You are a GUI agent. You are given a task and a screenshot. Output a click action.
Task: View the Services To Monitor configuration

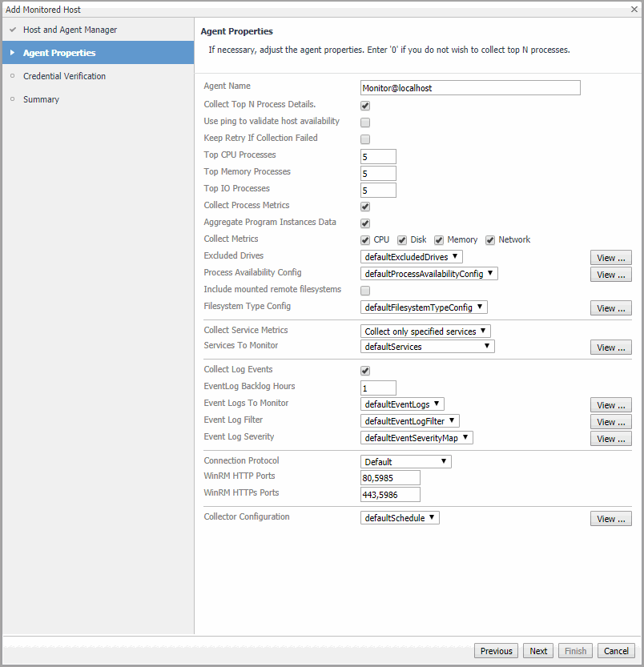[610, 348]
